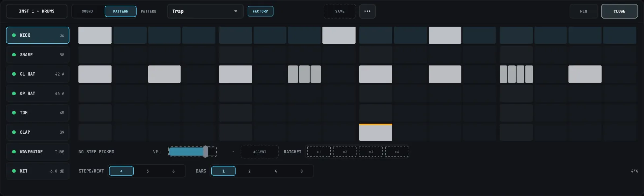The height and width of the screenshot is (196, 644).
Task: Select the KICK track row
Action: [x=38, y=35]
